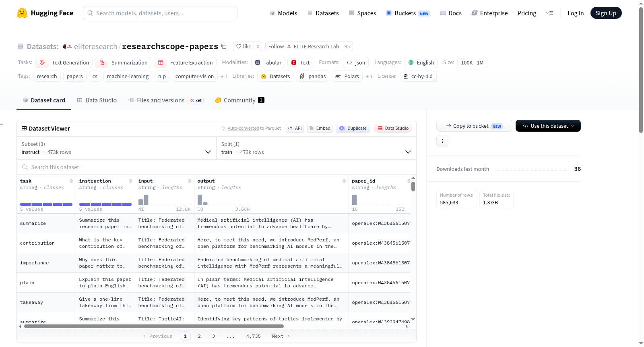Sort the task column
This screenshot has width=644, height=347.
(71, 181)
